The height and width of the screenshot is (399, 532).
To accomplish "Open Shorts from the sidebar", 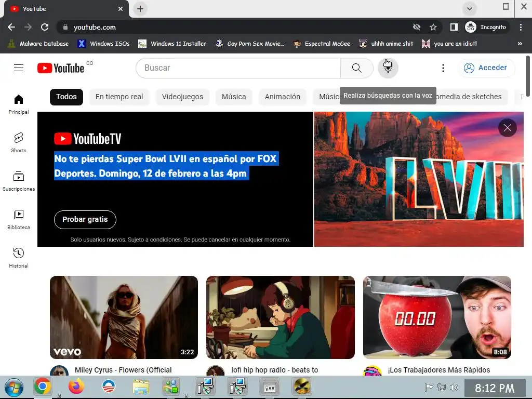I will pyautogui.click(x=19, y=142).
